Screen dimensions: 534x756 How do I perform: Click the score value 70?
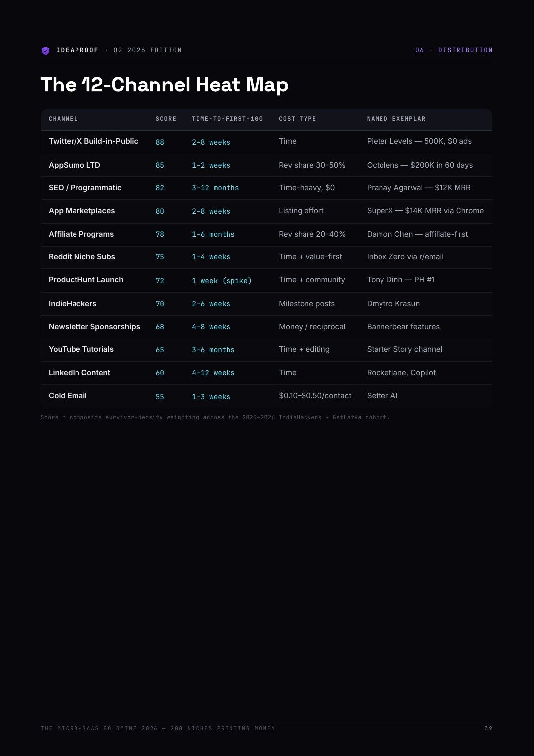click(160, 304)
